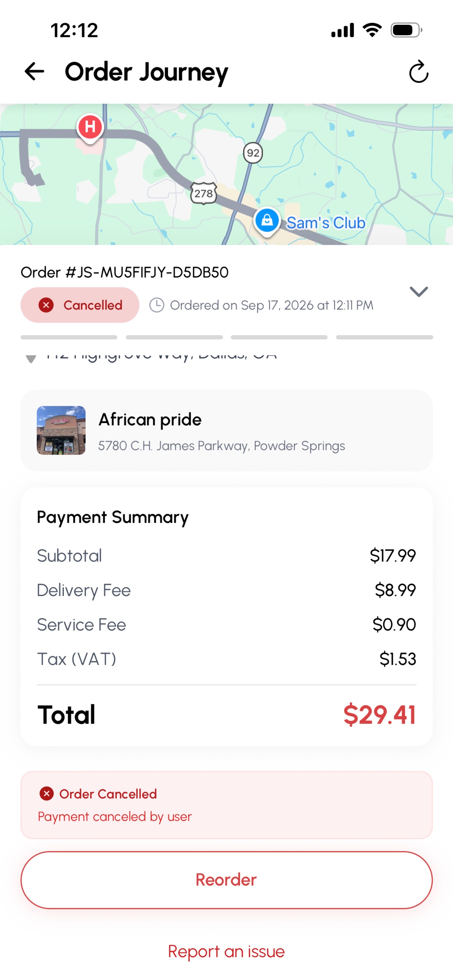The height and width of the screenshot is (980, 453).
Task: Tap the red X in Cancelled badge
Action: [46, 305]
